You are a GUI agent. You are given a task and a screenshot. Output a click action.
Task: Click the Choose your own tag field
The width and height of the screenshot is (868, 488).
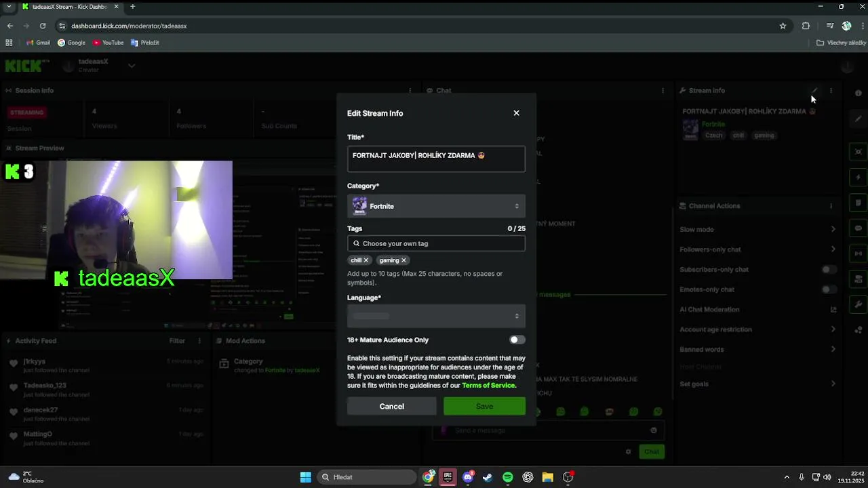point(436,243)
